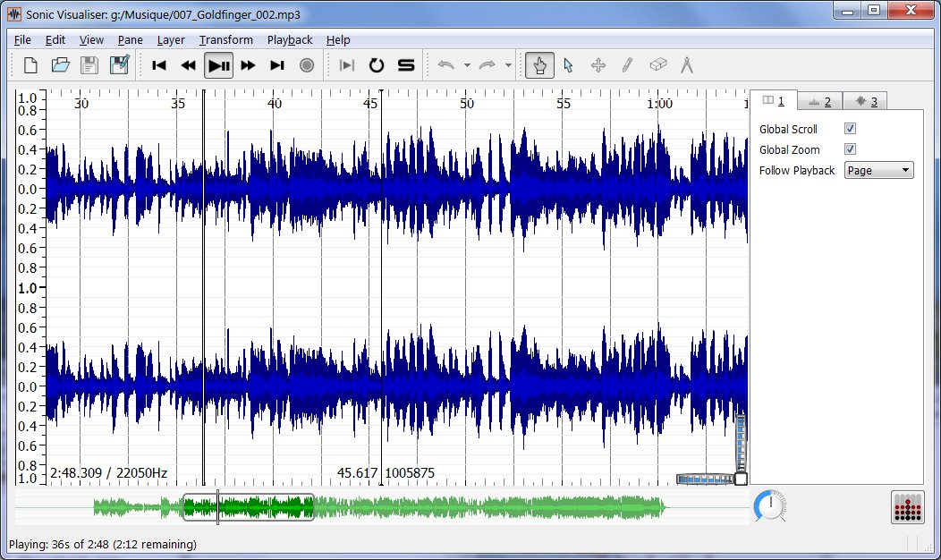Image resolution: width=941 pixels, height=560 pixels.
Task: Maximize the Sonic Visualiser window
Action: coord(875,11)
